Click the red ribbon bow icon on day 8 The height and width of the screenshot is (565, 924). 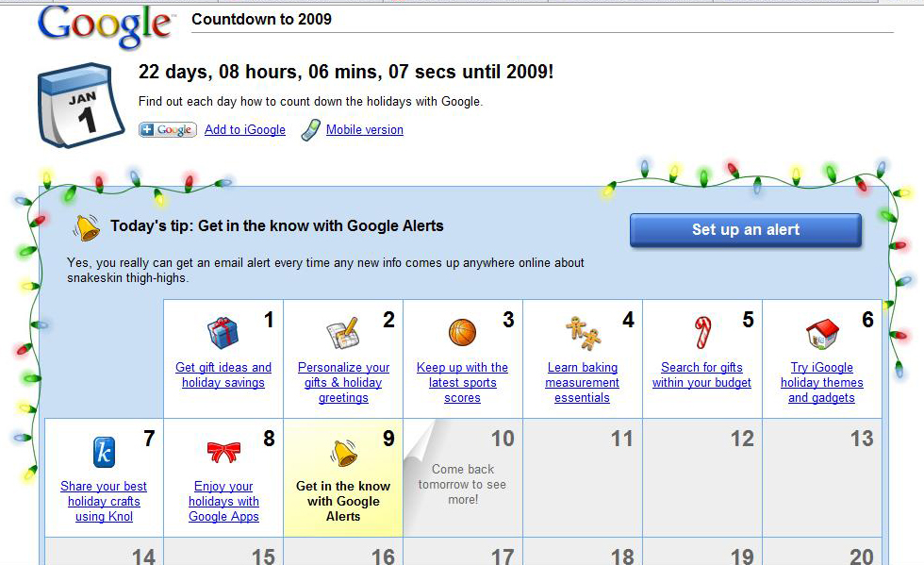(x=223, y=453)
